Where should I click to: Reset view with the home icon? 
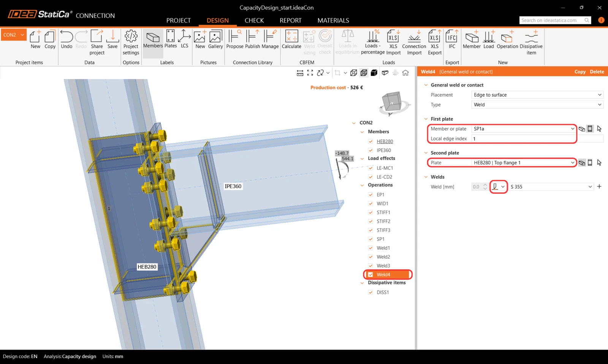tap(405, 73)
